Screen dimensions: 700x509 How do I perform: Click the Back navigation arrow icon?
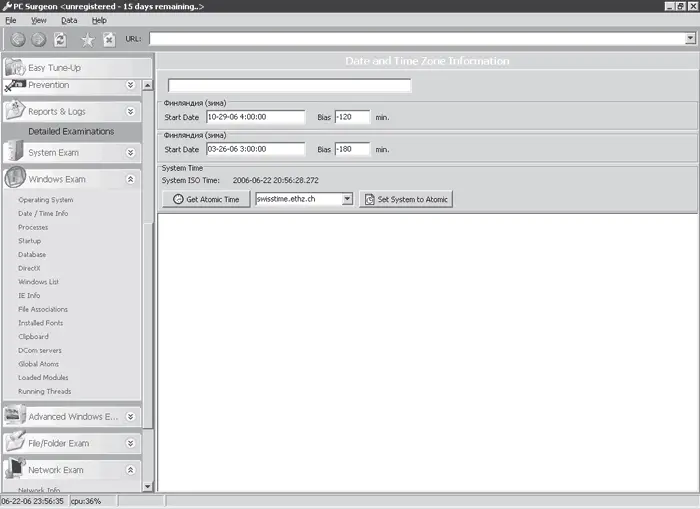(18, 39)
